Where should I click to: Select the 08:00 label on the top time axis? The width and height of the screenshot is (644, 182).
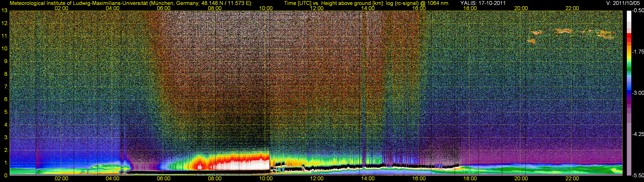pos(215,8)
